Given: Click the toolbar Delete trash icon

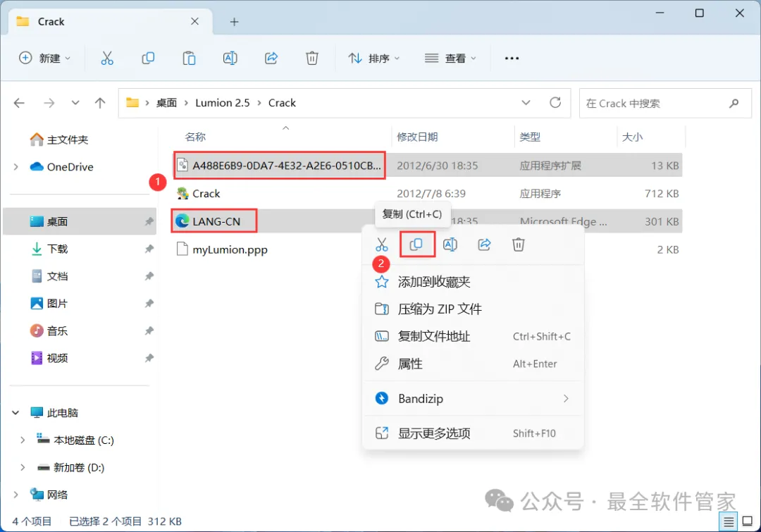Looking at the screenshot, I should (312, 58).
